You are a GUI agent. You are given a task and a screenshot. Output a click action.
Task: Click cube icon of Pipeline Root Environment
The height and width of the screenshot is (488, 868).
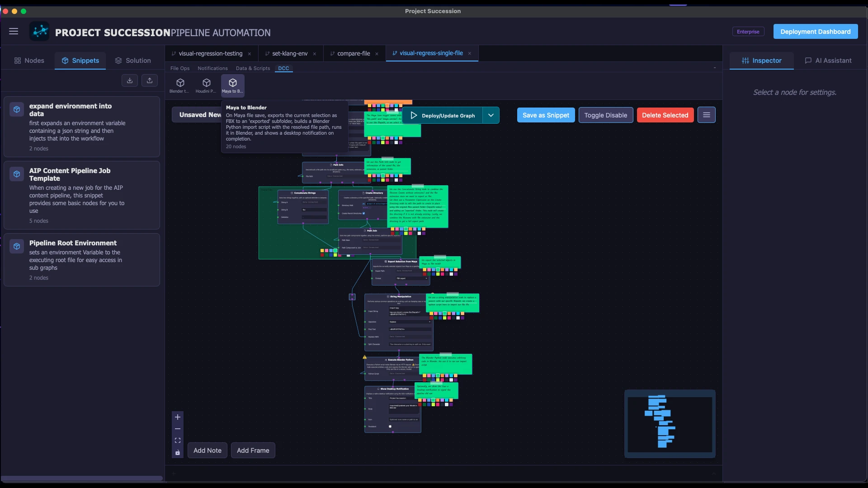17,246
